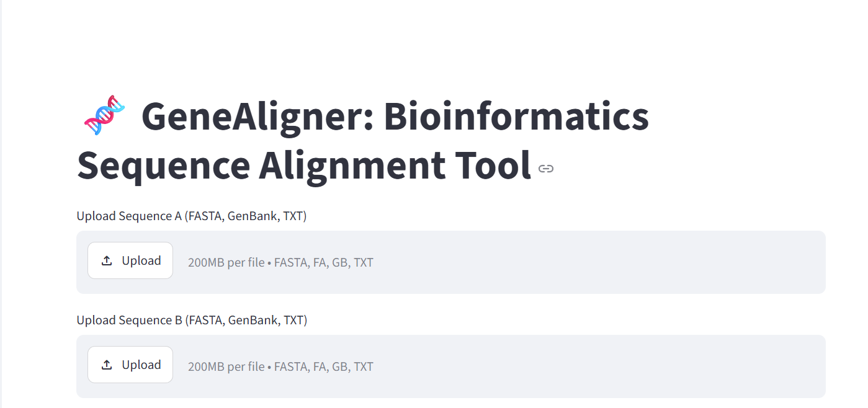Click the upload arrow icon for Sequence B
Viewport: 868px width, 408px height.
[107, 365]
